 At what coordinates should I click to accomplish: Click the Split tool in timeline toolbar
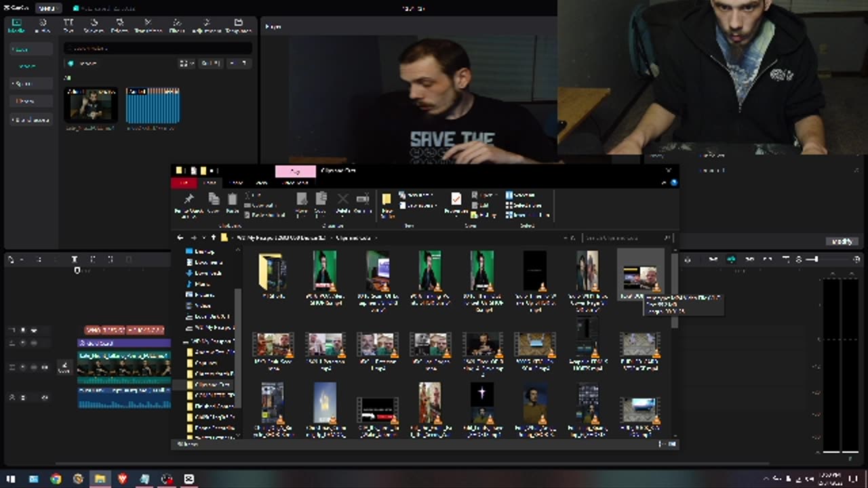click(x=75, y=260)
